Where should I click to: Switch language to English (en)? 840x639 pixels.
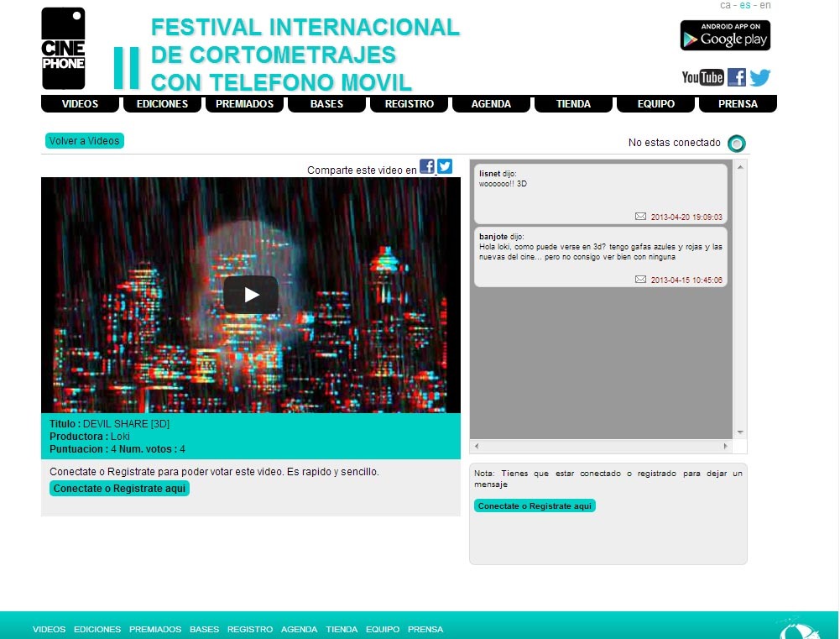(764, 6)
